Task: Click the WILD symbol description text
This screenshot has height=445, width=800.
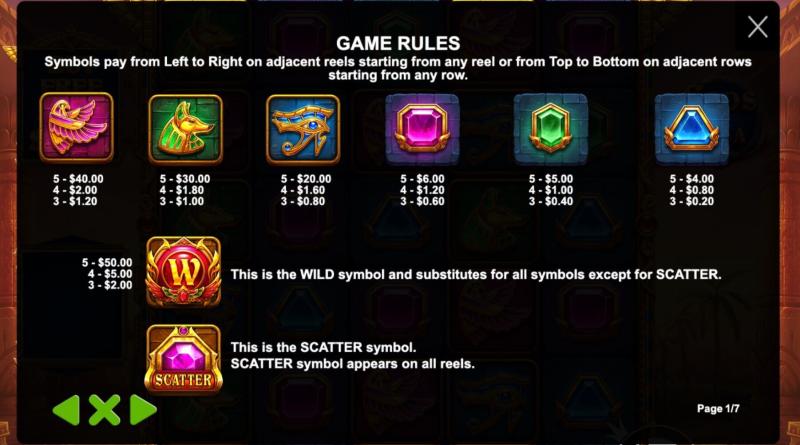Action: 476,275
